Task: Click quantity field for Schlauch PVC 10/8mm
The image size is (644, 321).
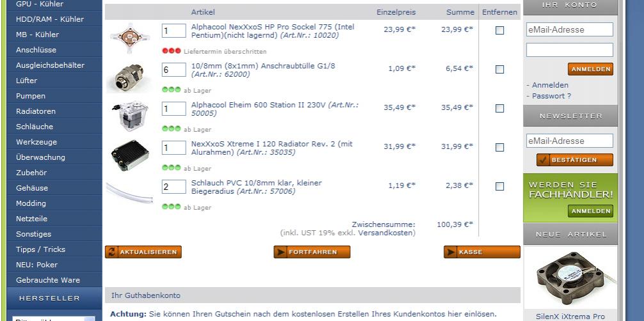Action: pyautogui.click(x=173, y=187)
